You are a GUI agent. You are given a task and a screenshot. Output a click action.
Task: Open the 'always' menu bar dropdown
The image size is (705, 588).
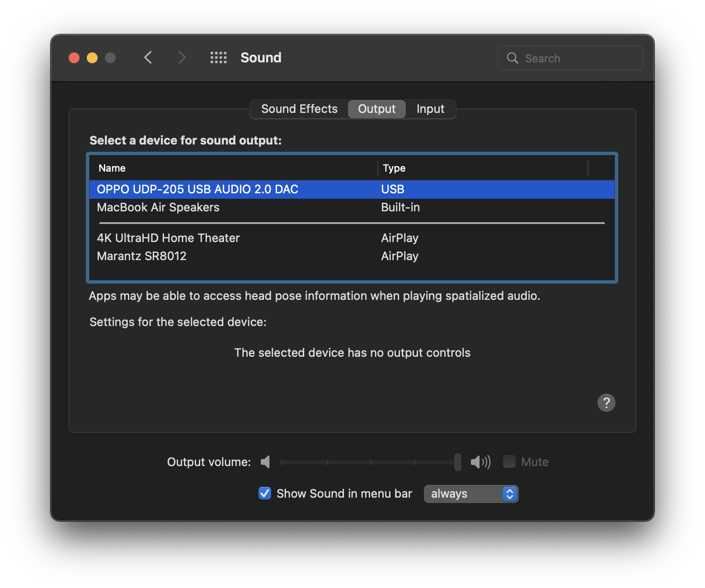(x=471, y=494)
